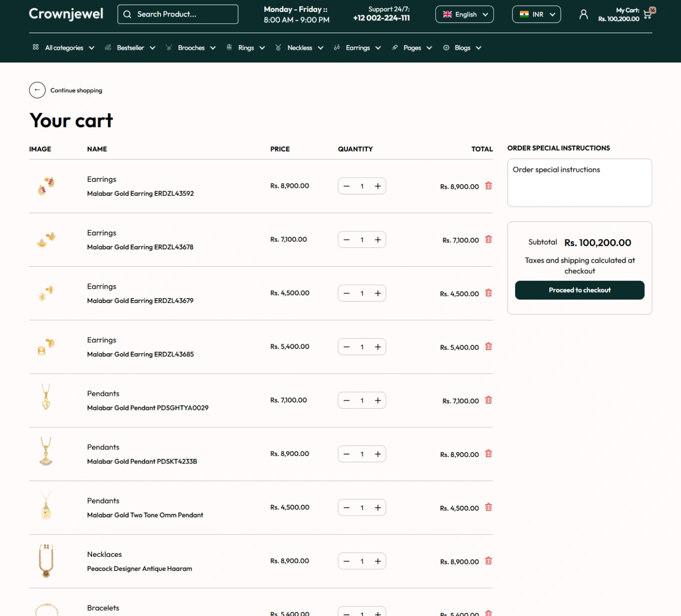
Task: Increase quantity of Pendant PDSKT4233B
Action: coord(378,455)
